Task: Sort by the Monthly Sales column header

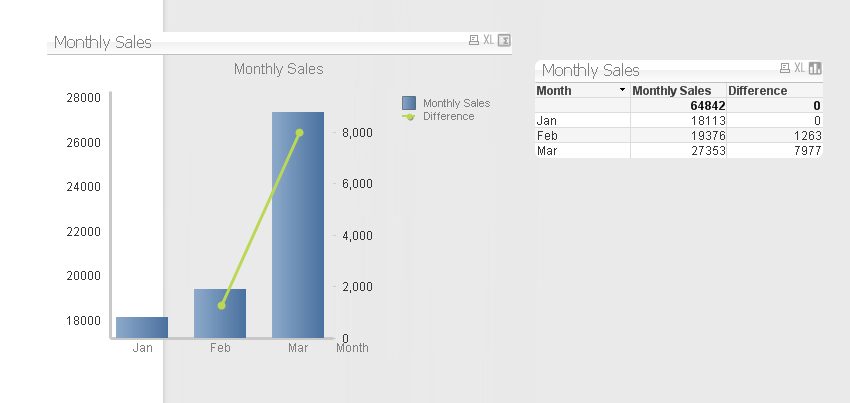Action: tap(671, 90)
